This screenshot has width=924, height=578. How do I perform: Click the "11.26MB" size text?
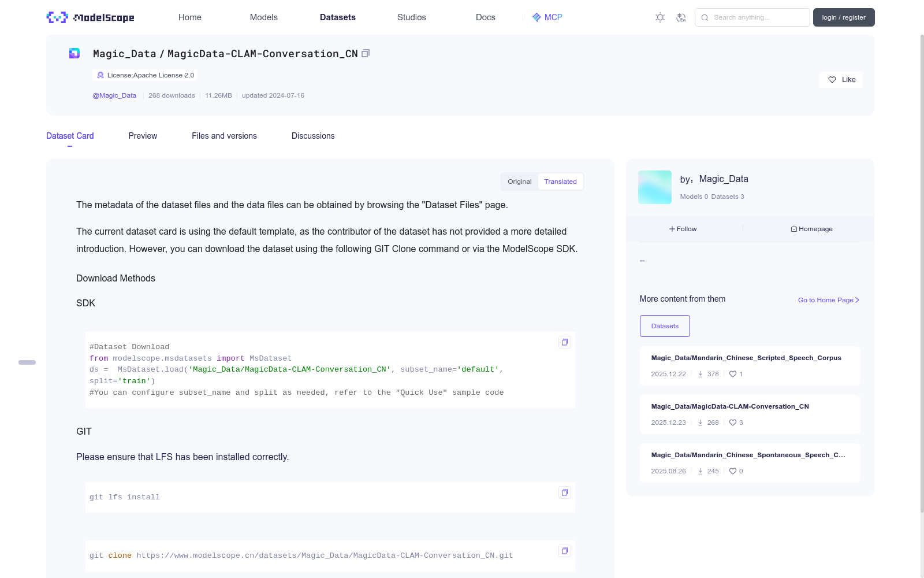(218, 95)
